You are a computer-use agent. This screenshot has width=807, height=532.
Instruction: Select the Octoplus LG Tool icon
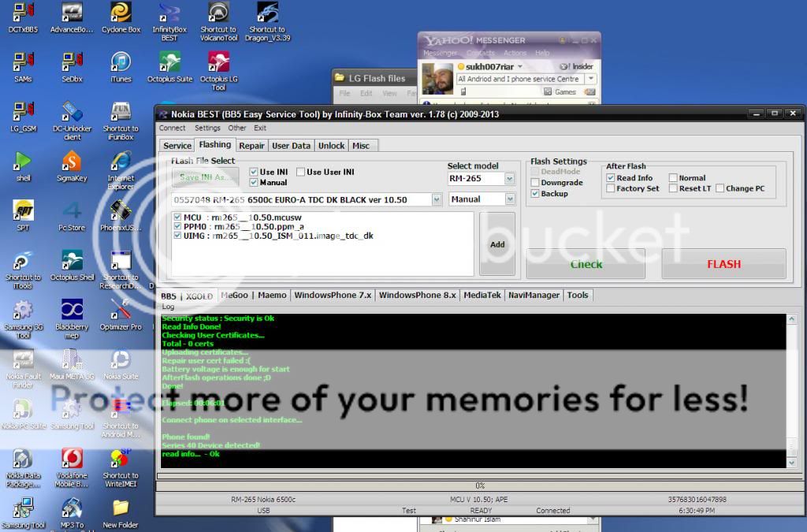(219, 71)
